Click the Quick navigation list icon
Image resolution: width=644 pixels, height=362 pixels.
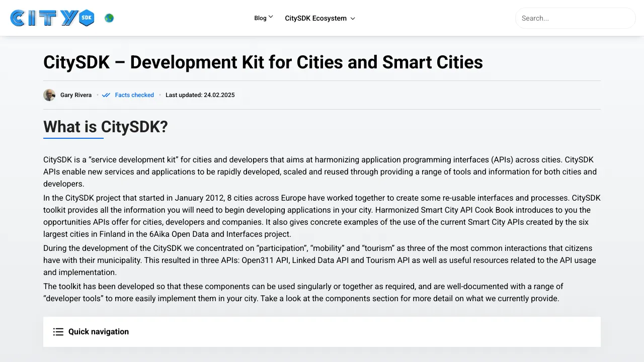click(x=58, y=332)
